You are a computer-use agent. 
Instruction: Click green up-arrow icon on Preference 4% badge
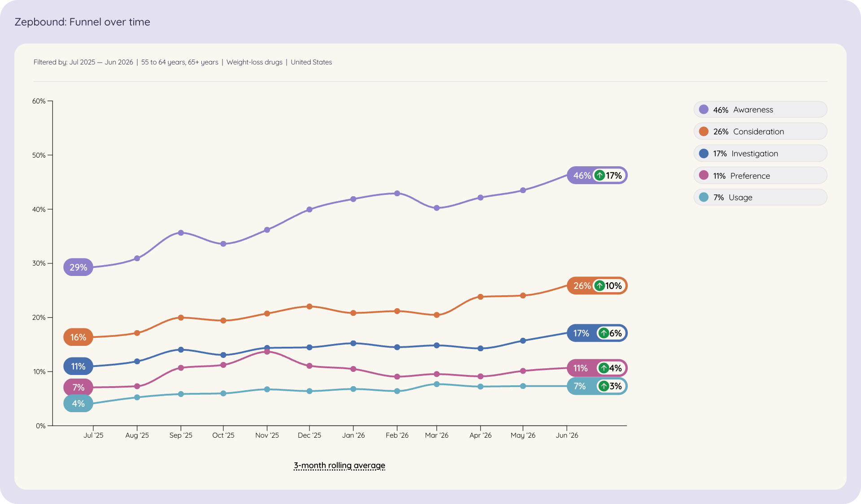point(604,368)
